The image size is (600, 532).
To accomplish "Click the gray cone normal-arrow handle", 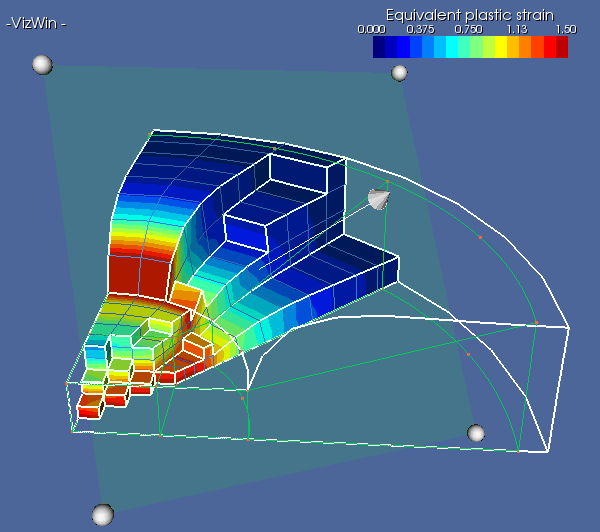I will point(379,199).
